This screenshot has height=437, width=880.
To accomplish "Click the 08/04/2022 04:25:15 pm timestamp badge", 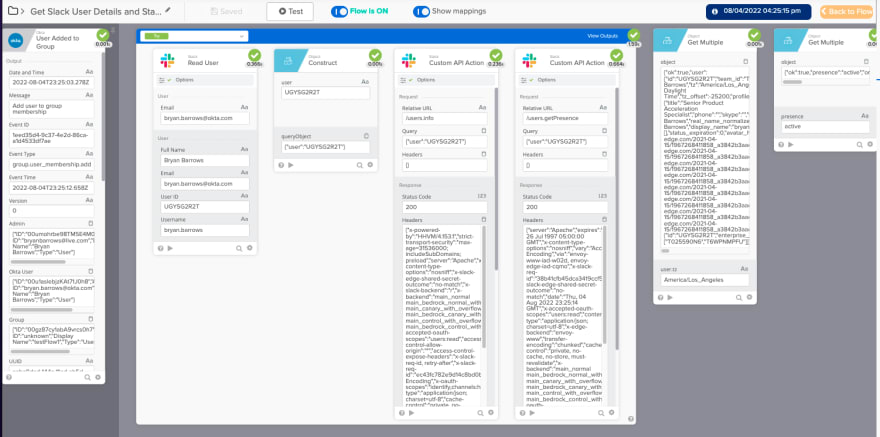I will (758, 11).
